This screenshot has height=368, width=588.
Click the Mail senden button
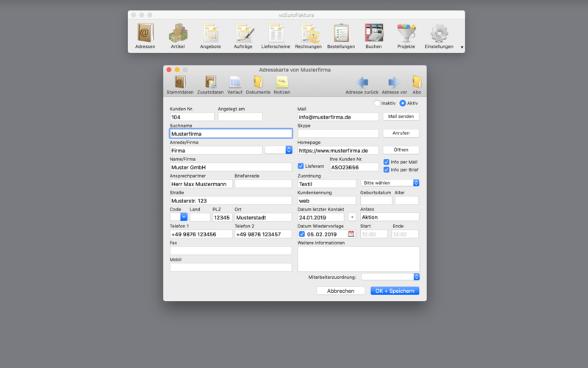pyautogui.click(x=401, y=116)
